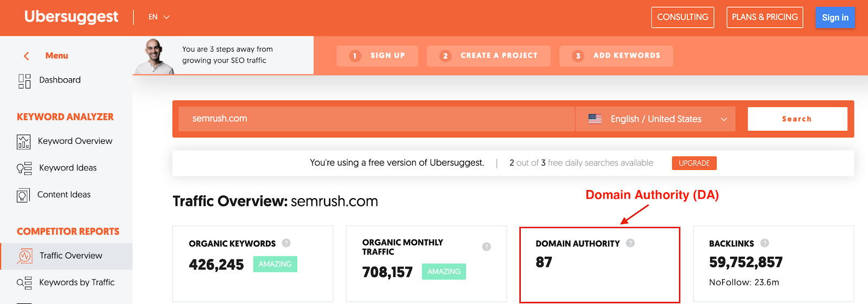This screenshot has width=868, height=304.
Task: Click the US flag icon
Action: point(595,119)
